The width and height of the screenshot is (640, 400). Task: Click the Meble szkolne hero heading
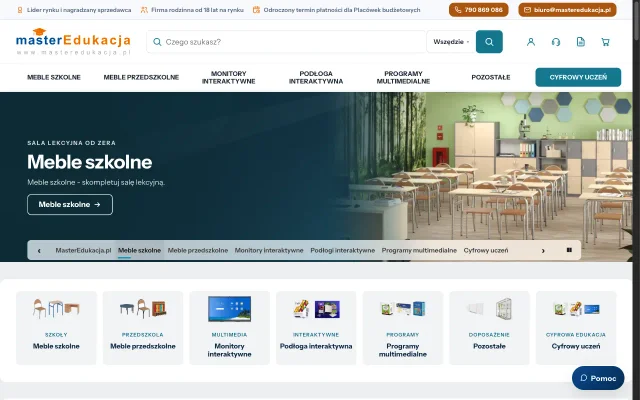(x=89, y=162)
